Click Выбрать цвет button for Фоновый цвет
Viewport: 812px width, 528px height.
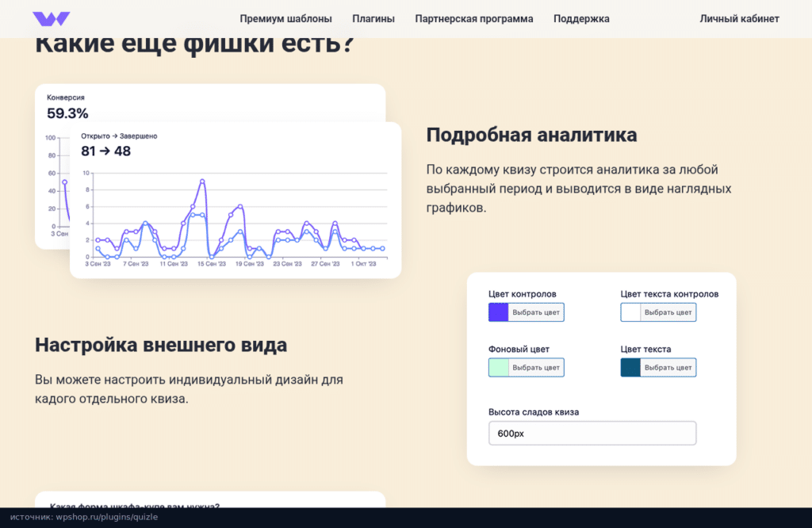pyautogui.click(x=536, y=368)
